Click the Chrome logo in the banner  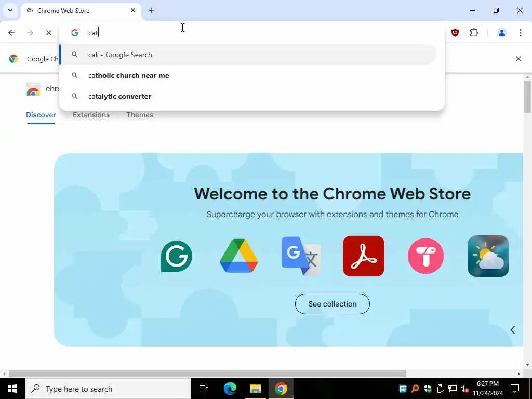pos(14,59)
